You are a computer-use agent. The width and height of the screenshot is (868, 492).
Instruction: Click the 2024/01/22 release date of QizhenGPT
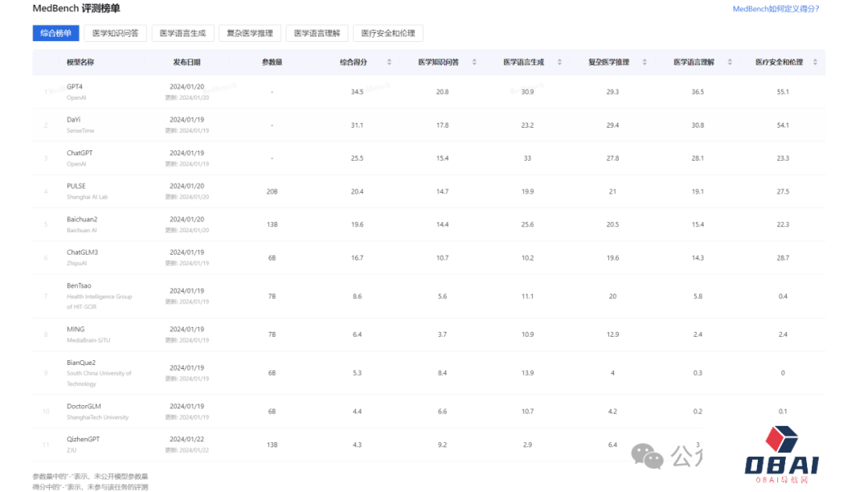point(186,440)
